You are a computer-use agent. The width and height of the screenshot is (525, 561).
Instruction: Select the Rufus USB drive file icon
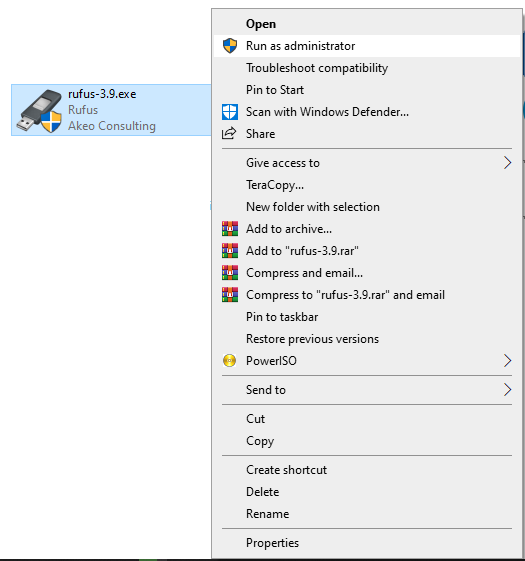point(39,111)
